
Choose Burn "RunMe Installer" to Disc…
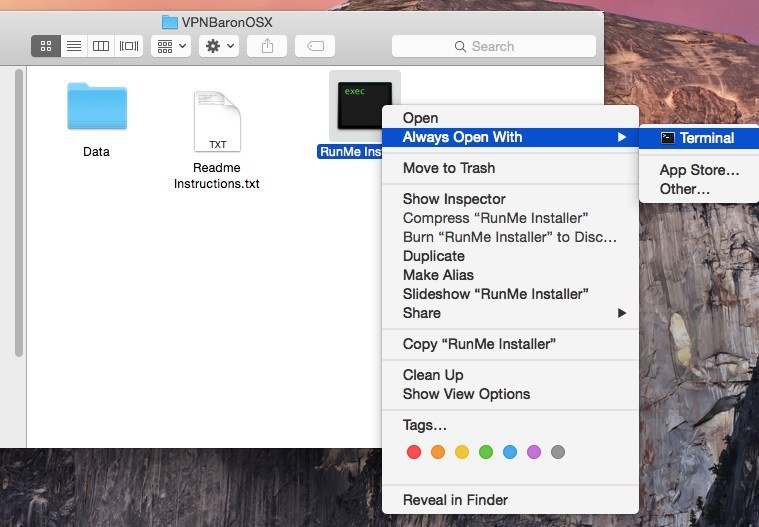[510, 237]
